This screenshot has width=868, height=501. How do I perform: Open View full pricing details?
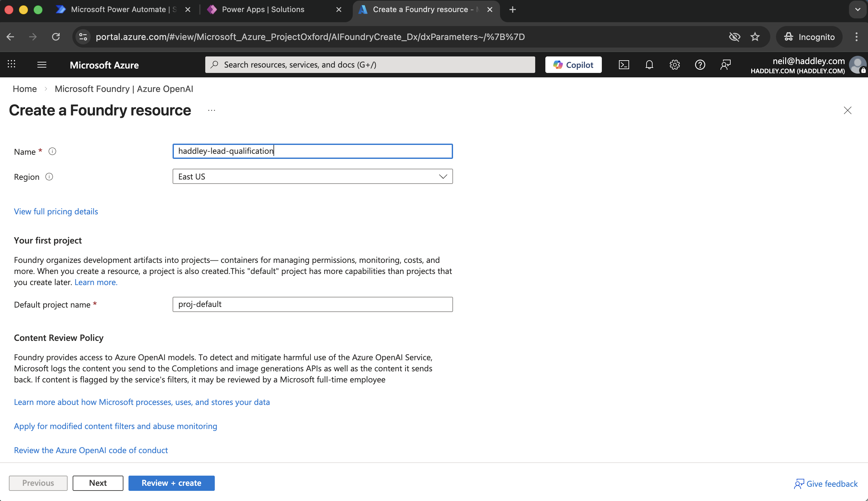pyautogui.click(x=56, y=211)
